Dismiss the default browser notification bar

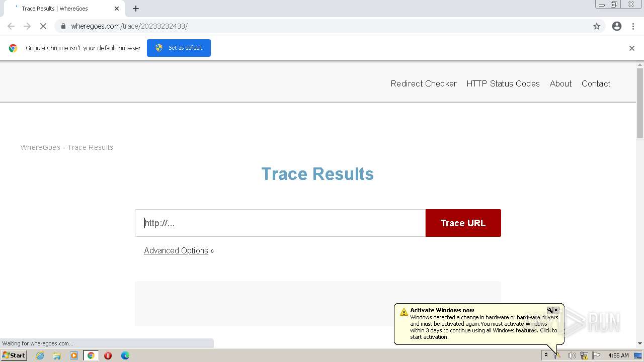pos(632,48)
